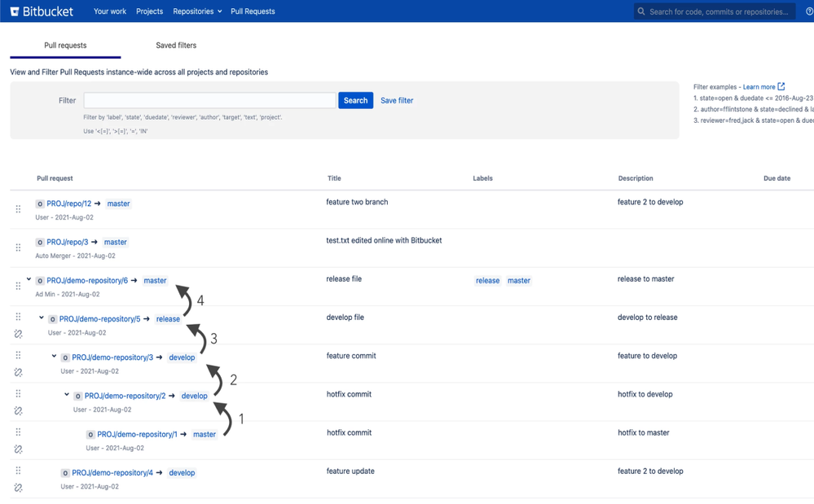814x504 pixels.
Task: Open pull request PROJ/demo-repository/6
Action: click(x=87, y=281)
